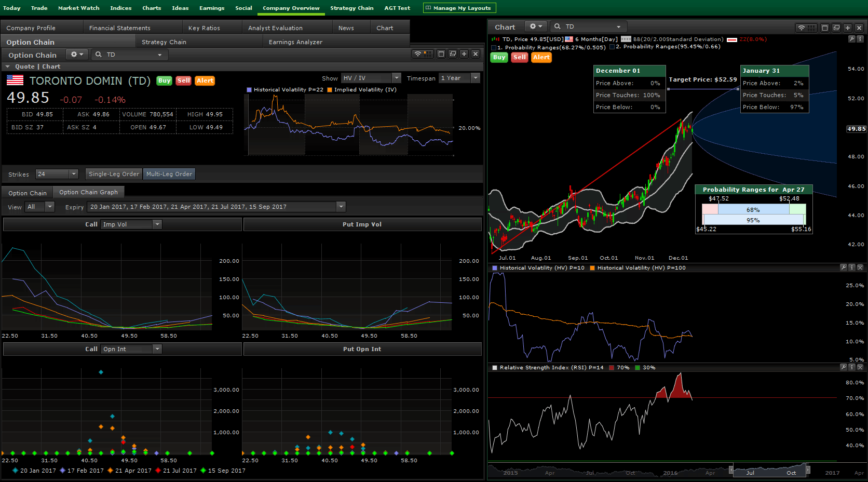This screenshot has height=482, width=868.
Task: Click the plus icon in Chart panel header
Action: [848, 28]
